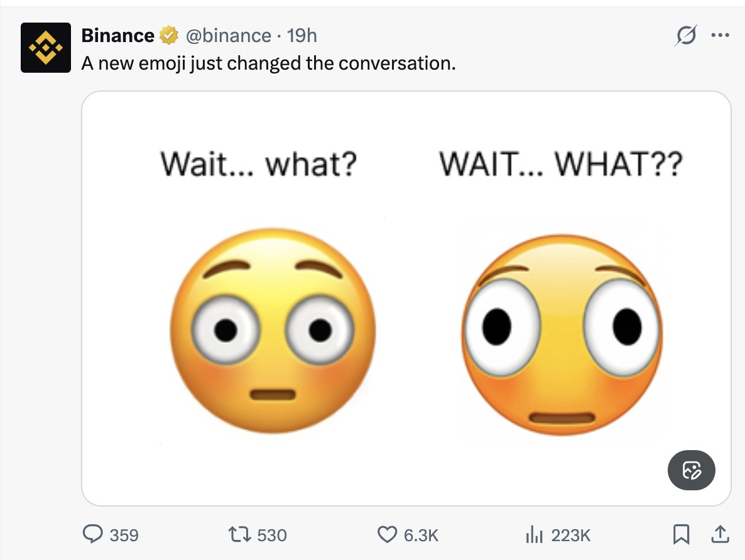Viewport: 745px width, 560px height.
Task: Like the tweet with the heart icon
Action: point(386,534)
